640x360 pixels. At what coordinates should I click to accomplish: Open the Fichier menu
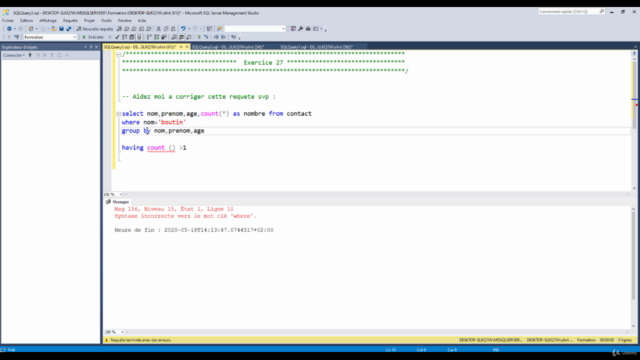[8, 20]
